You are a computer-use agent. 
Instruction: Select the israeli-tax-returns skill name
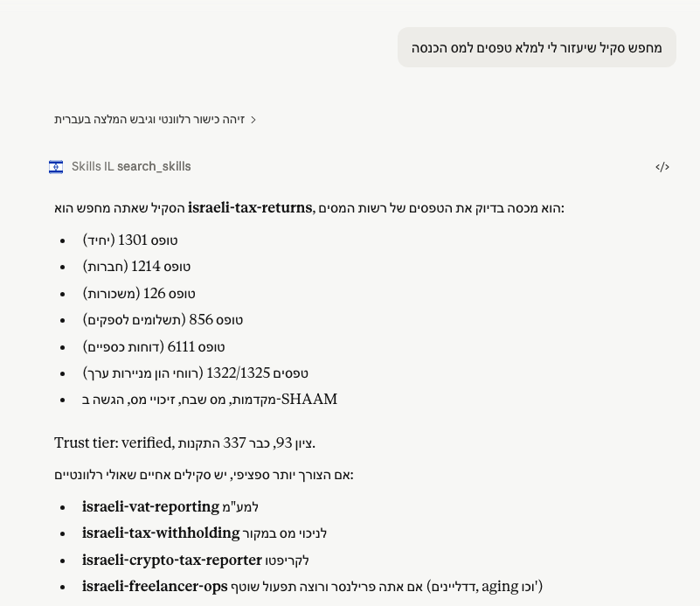point(250,207)
